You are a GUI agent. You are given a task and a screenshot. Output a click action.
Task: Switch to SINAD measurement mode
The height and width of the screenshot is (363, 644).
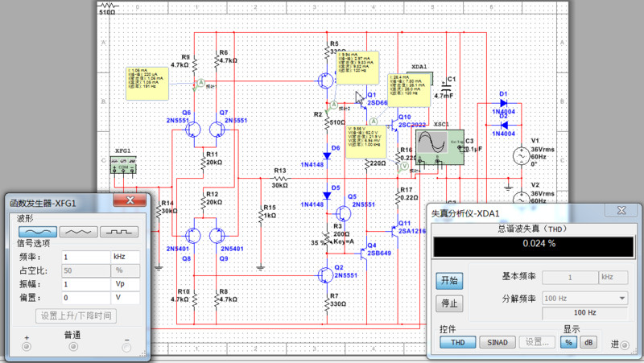497,341
